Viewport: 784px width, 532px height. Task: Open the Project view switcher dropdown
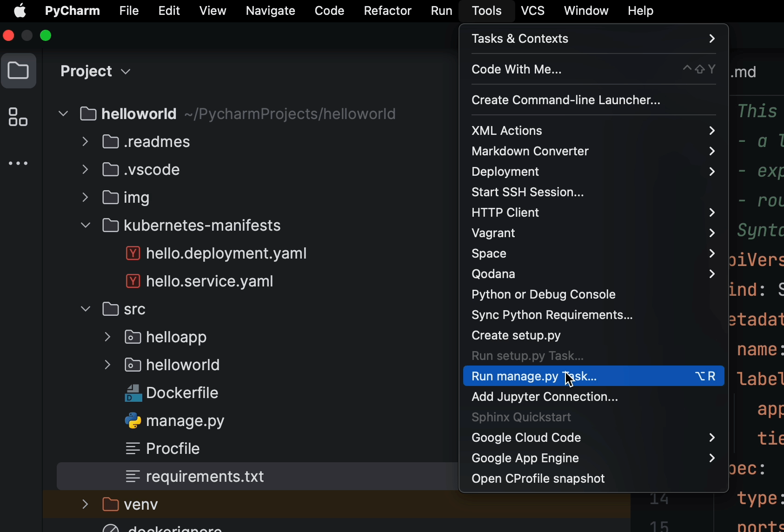[125, 71]
